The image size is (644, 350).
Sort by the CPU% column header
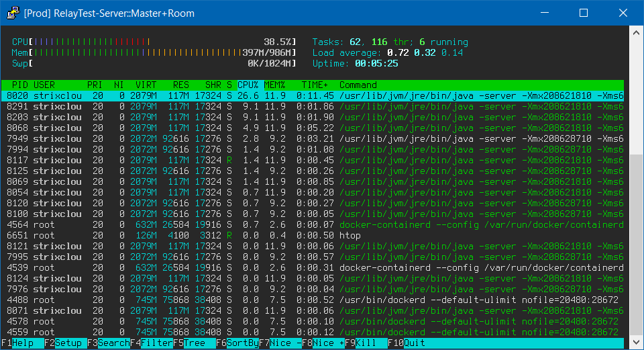(x=248, y=85)
